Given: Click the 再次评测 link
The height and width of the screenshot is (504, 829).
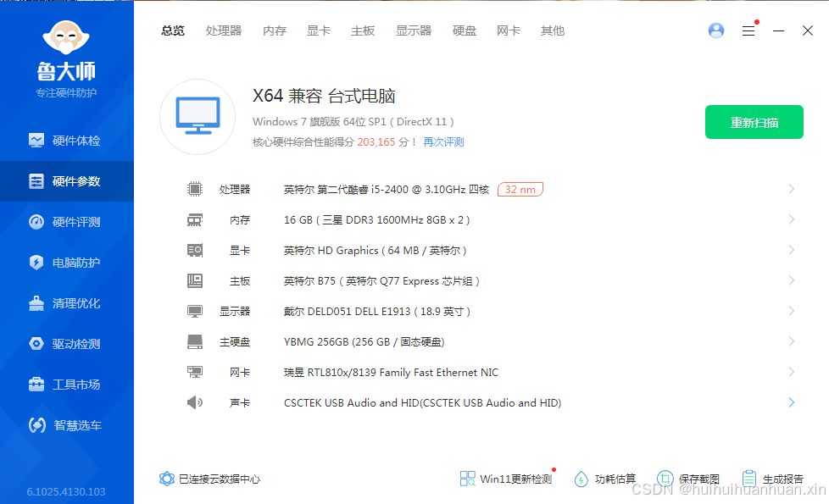Looking at the screenshot, I should pyautogui.click(x=443, y=142).
